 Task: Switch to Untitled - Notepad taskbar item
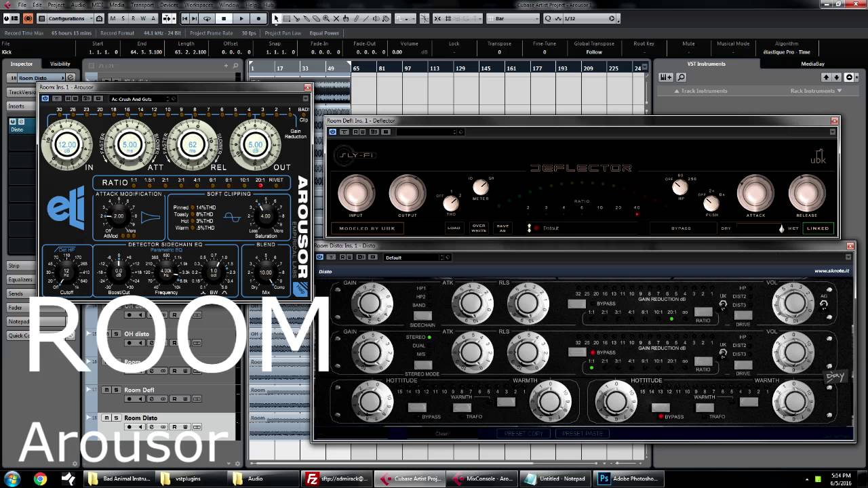click(557, 479)
